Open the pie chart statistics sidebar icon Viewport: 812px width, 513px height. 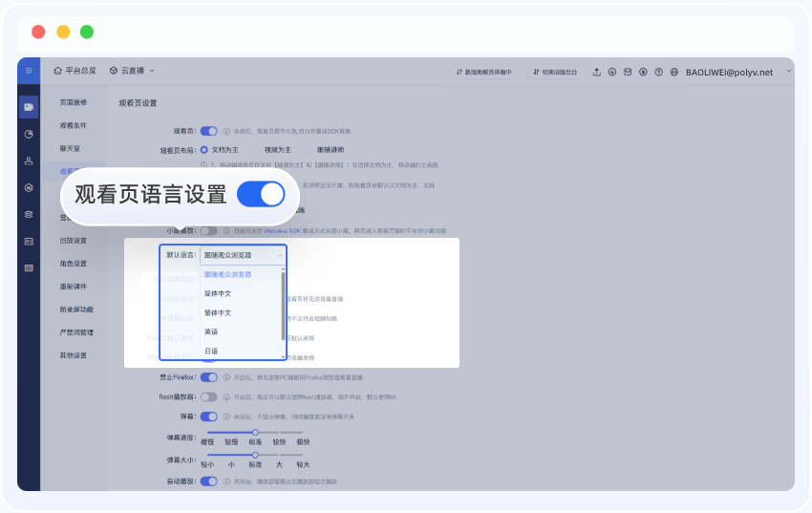coord(29,134)
